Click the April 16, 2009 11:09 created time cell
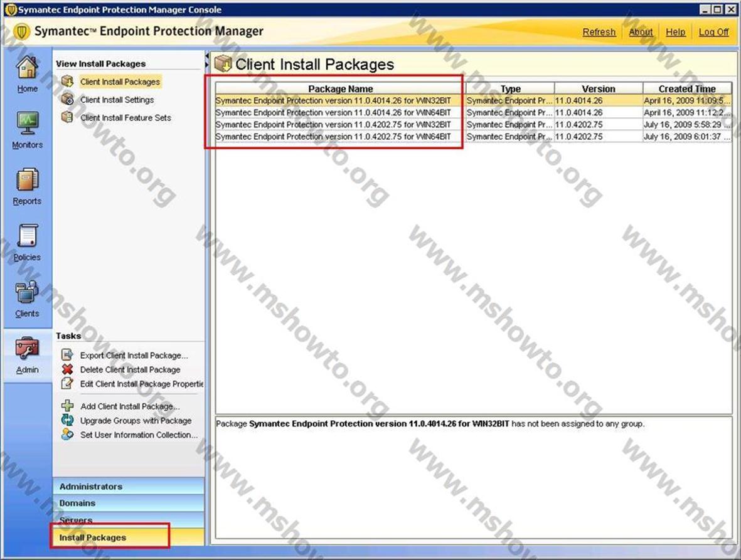The width and height of the screenshot is (741, 560). (686, 100)
